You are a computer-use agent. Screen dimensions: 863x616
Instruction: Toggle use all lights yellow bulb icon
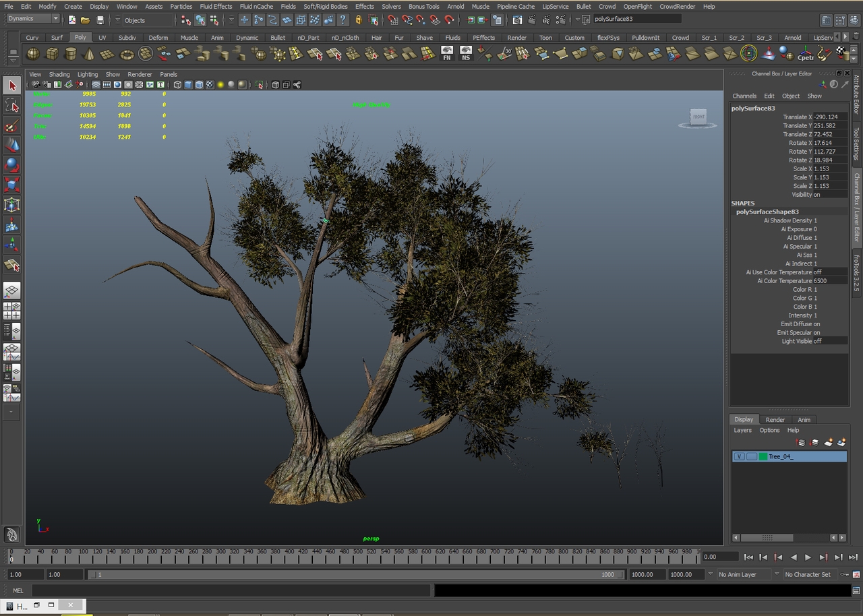pos(220,85)
